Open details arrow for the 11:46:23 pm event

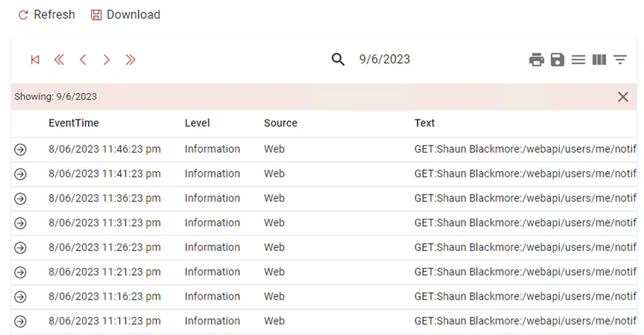21,150
